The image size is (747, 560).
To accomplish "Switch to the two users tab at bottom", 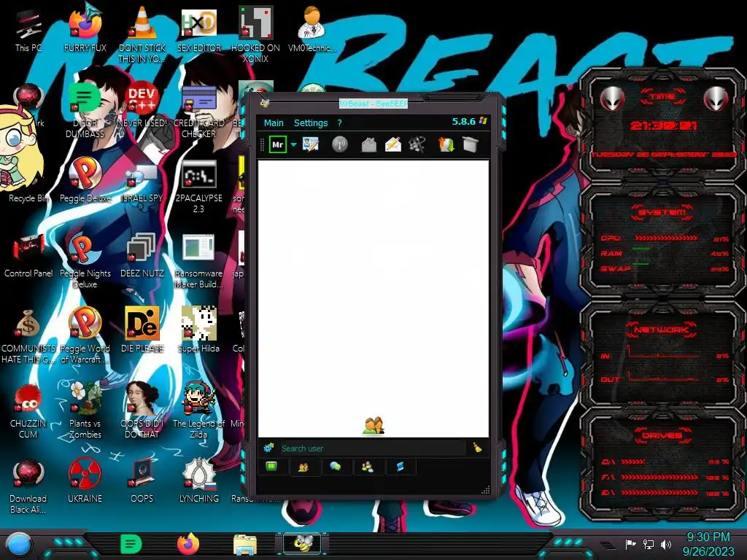I will pos(303,467).
